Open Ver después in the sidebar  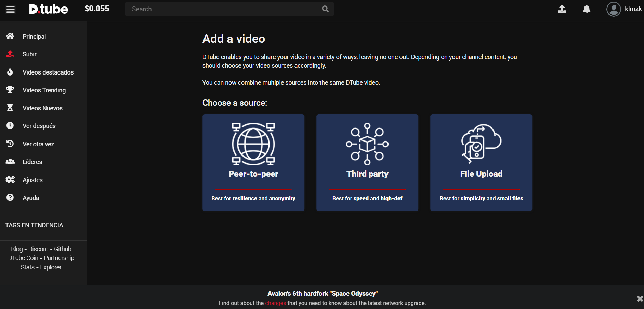coord(39,126)
